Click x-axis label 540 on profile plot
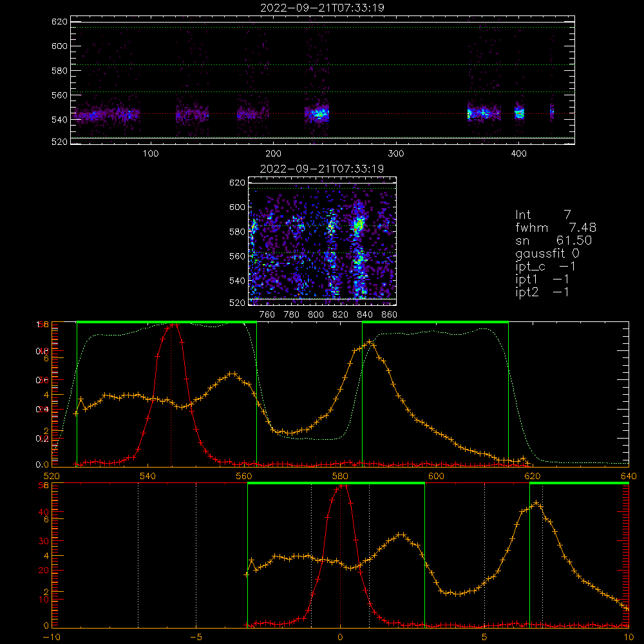 (148, 477)
